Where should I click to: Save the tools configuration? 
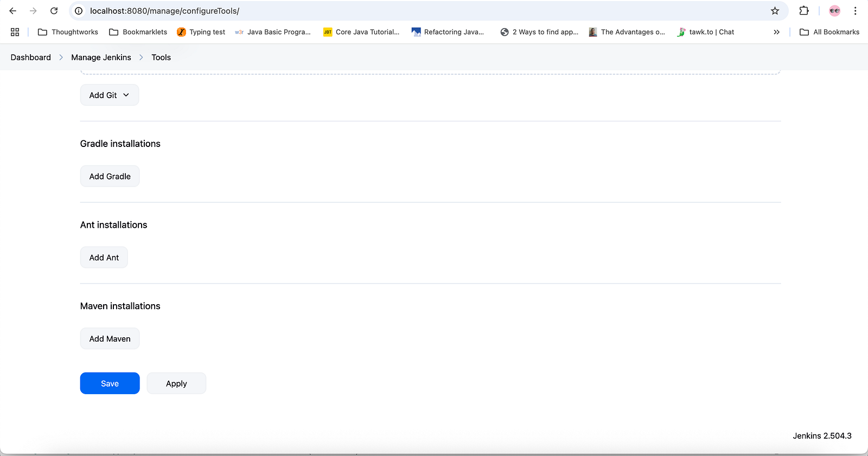(110, 383)
